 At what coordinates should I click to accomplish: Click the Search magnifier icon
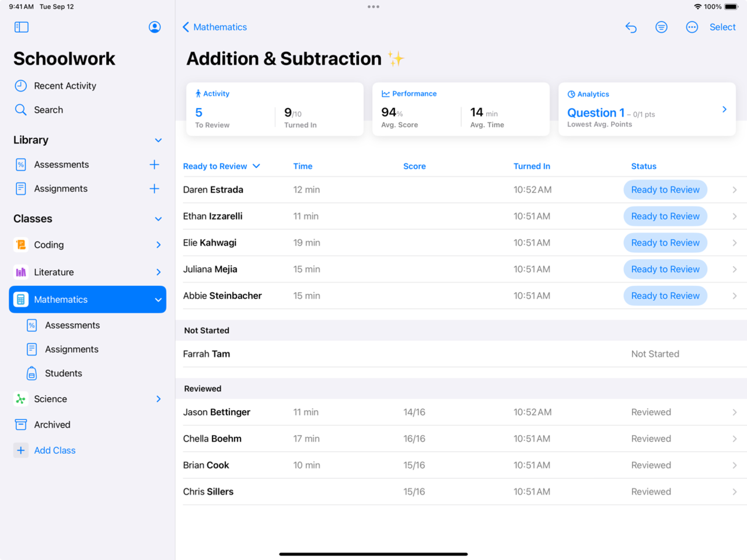[20, 110]
